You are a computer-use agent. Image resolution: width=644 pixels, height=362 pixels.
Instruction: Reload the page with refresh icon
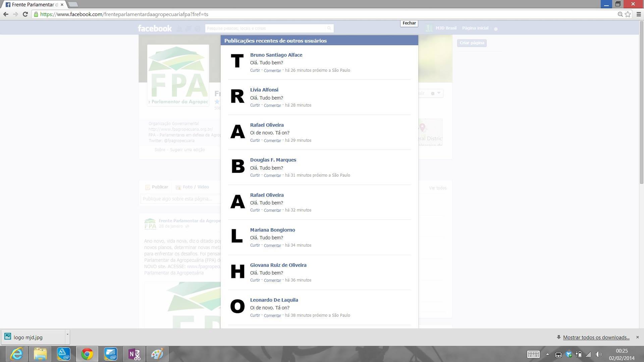(x=25, y=14)
